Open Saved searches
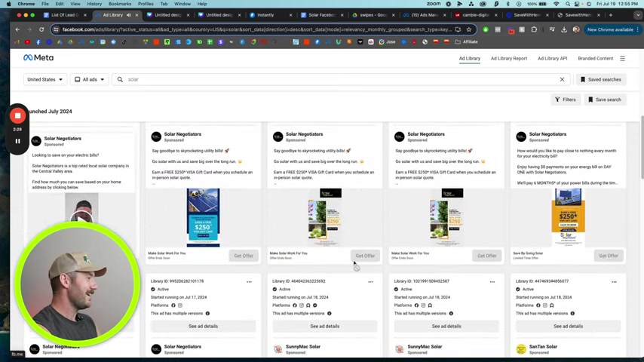 pos(601,79)
